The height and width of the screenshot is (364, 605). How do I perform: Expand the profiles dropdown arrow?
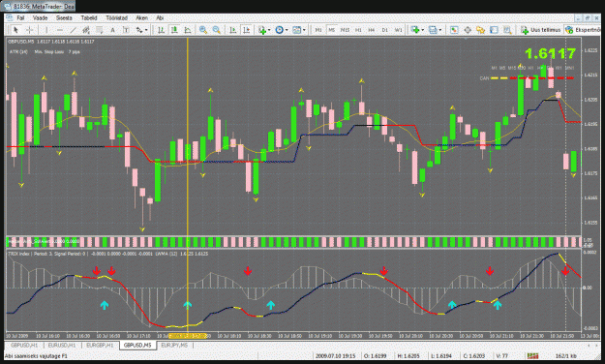[440, 30]
